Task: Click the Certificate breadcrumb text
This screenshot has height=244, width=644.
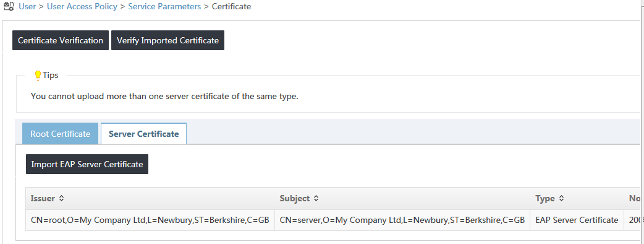Action: [231, 7]
